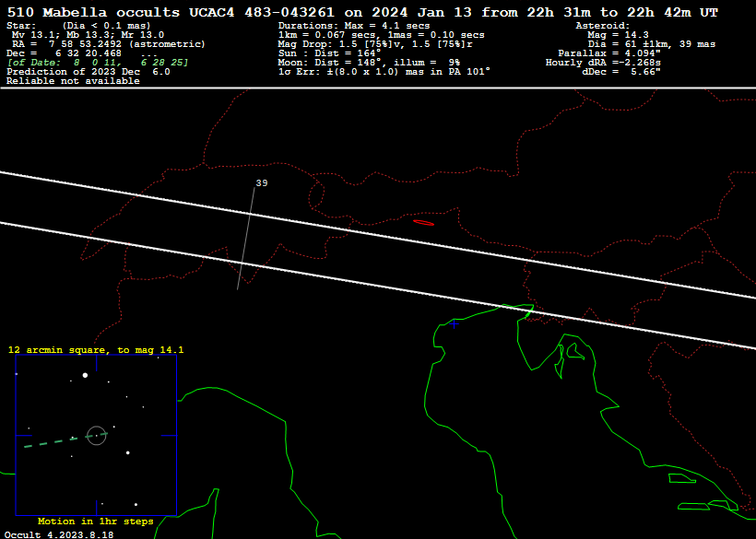Screen dimensions: 756x539
Task: Click 'Reliable not available' text
Action: [73, 81]
